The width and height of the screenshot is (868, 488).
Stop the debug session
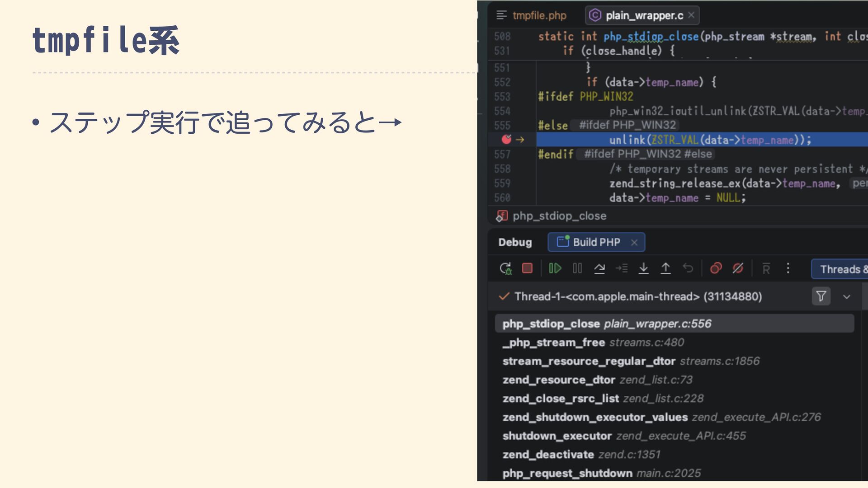coord(527,268)
